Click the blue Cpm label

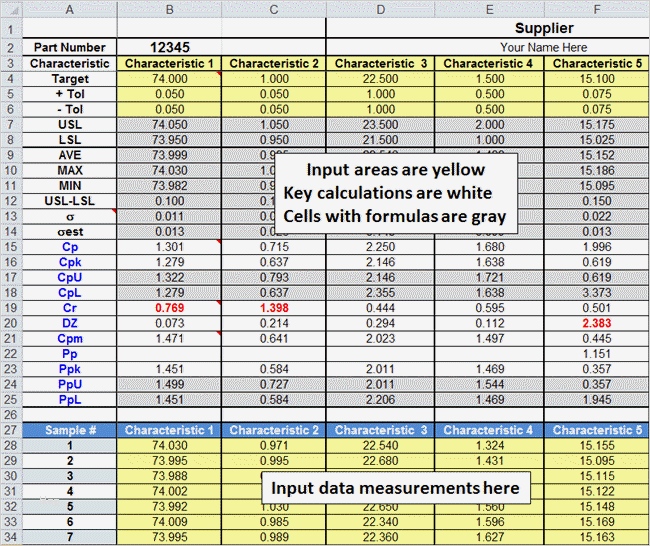pos(70,339)
